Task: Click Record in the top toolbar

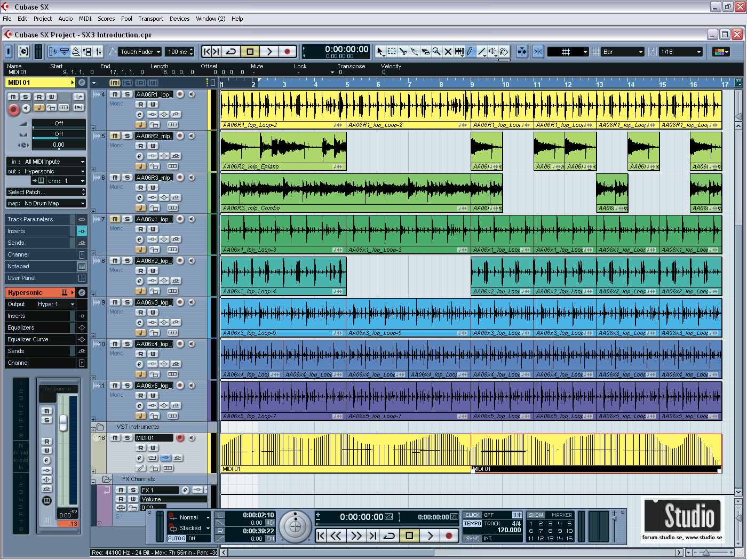Action: click(288, 52)
